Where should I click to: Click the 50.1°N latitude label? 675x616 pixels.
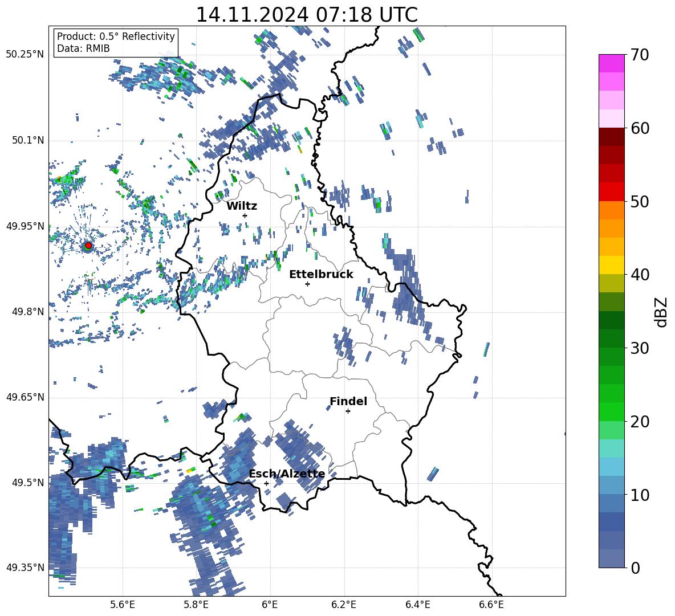(27, 140)
